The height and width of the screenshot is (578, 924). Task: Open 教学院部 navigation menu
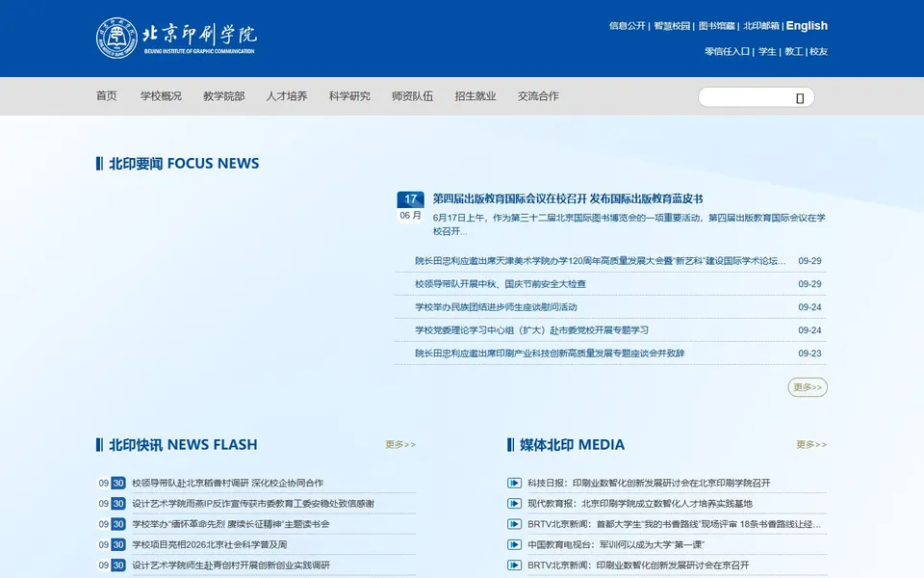point(224,95)
